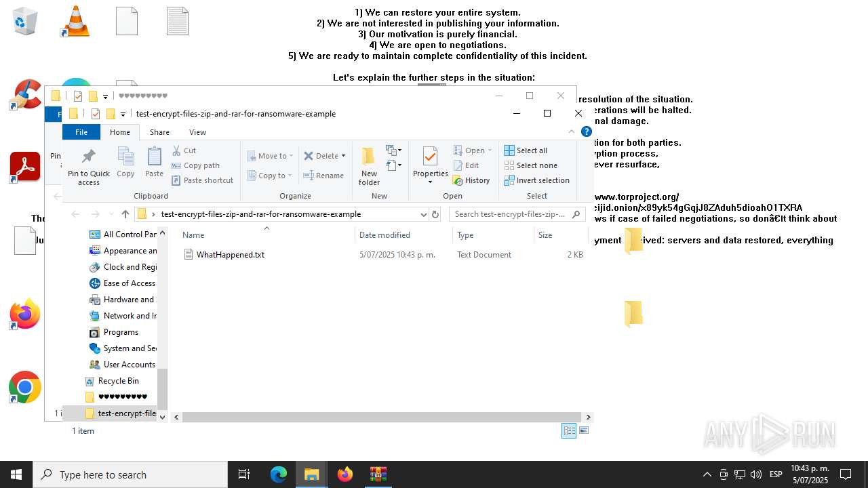Switch to Large icons view layout

pos(584,430)
